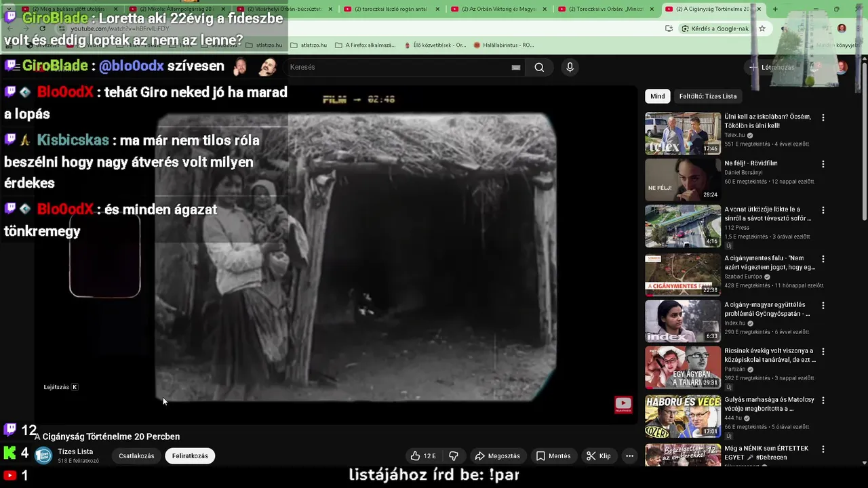
Task: Open 'Még a NÉNIK sem ÉRTETTEK' title link
Action: pyautogui.click(x=767, y=453)
